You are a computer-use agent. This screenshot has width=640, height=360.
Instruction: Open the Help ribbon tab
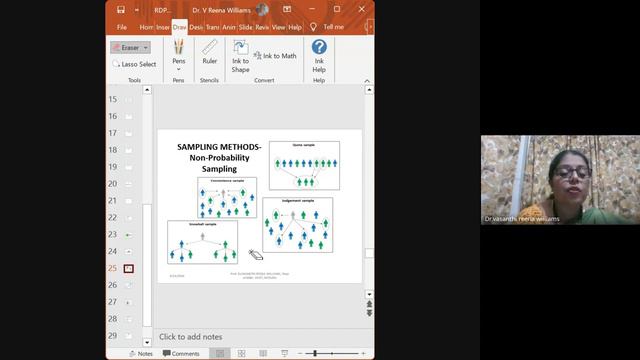click(295, 27)
